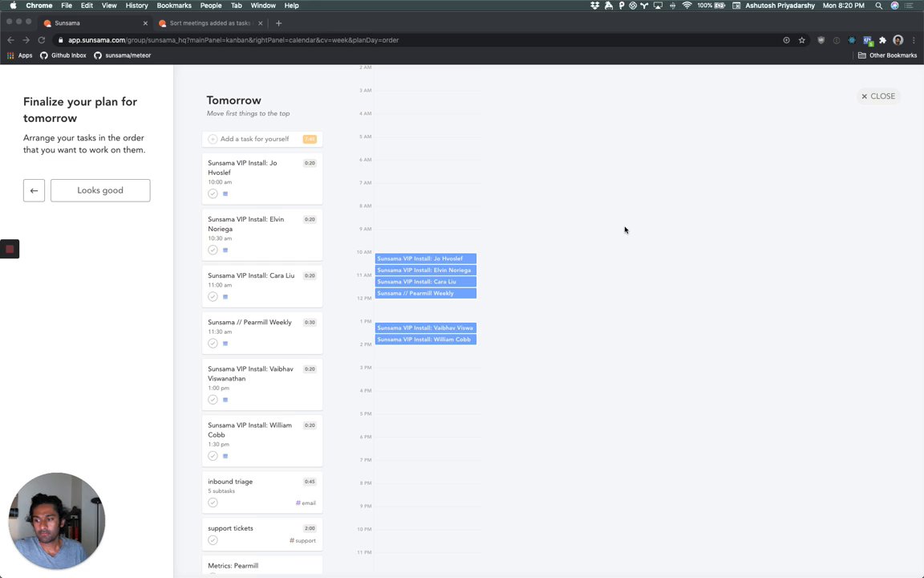Open a new browser tab
The image size is (924, 578).
279,23
